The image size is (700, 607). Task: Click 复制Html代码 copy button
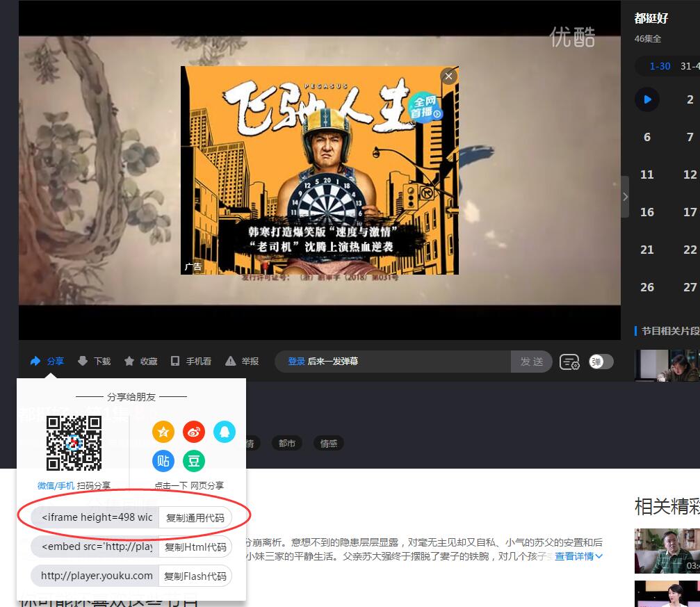click(195, 547)
